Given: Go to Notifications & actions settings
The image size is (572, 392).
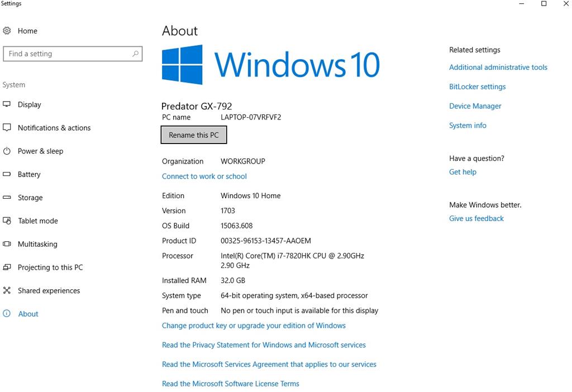Looking at the screenshot, I should 54,128.
